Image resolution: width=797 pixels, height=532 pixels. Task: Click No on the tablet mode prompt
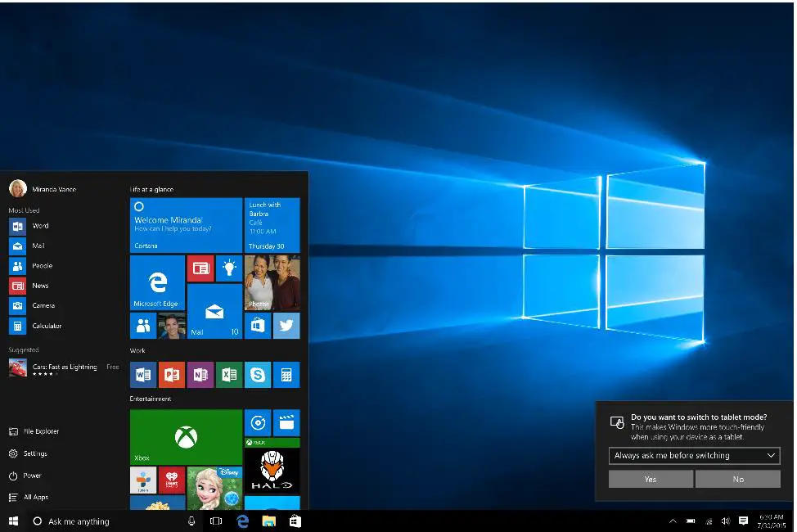[x=738, y=479]
